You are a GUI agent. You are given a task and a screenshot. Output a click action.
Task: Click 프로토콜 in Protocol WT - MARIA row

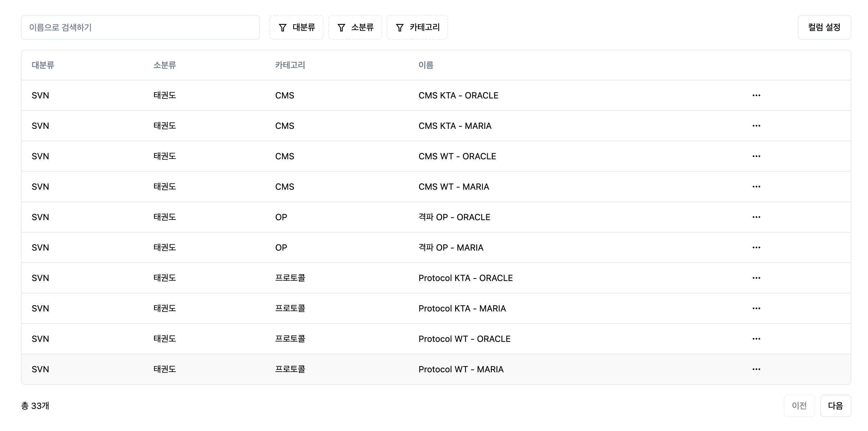pyautogui.click(x=290, y=369)
